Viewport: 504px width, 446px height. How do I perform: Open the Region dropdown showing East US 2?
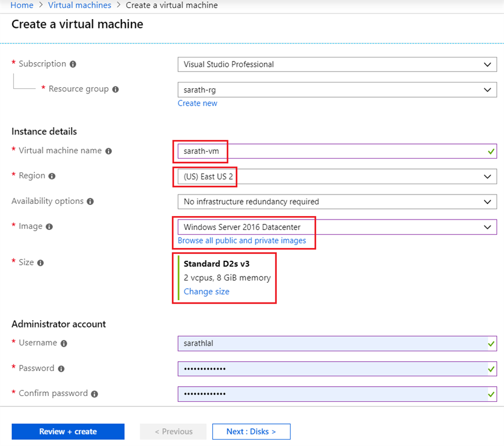pos(337,177)
